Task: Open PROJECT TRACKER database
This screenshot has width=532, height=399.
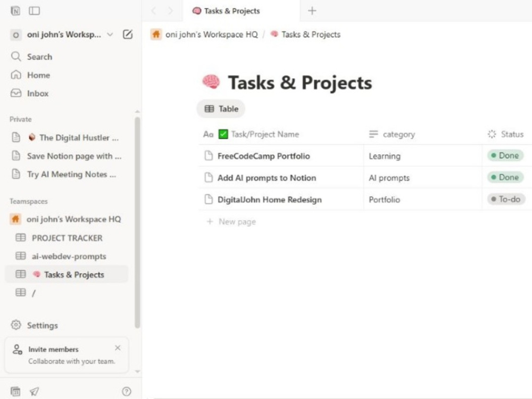Action: [67, 238]
